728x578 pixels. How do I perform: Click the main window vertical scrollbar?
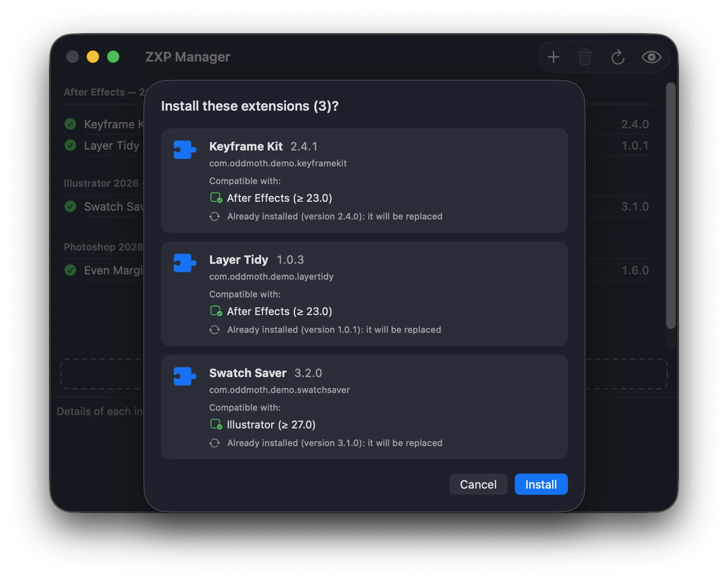pyautogui.click(x=671, y=206)
